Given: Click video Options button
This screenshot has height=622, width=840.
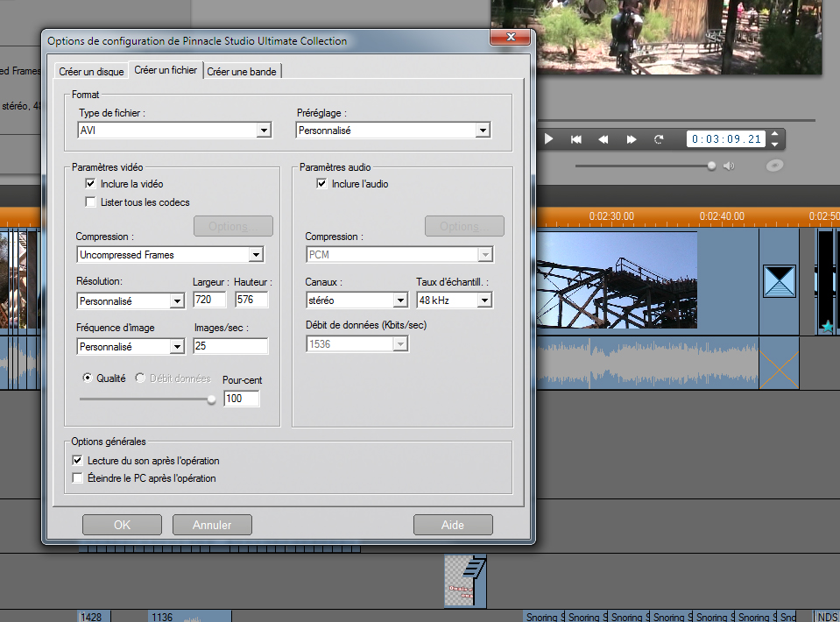Looking at the screenshot, I should tap(233, 226).
